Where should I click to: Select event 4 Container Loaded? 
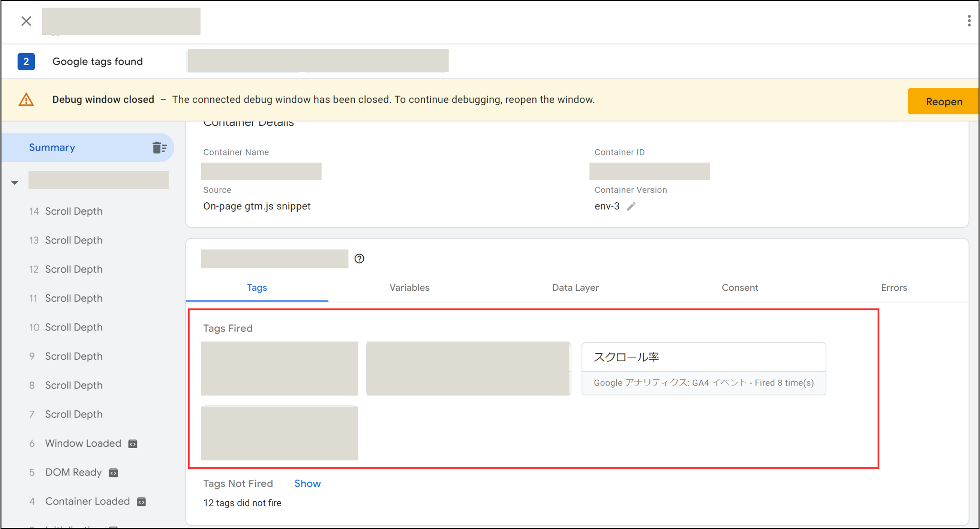coord(79,501)
